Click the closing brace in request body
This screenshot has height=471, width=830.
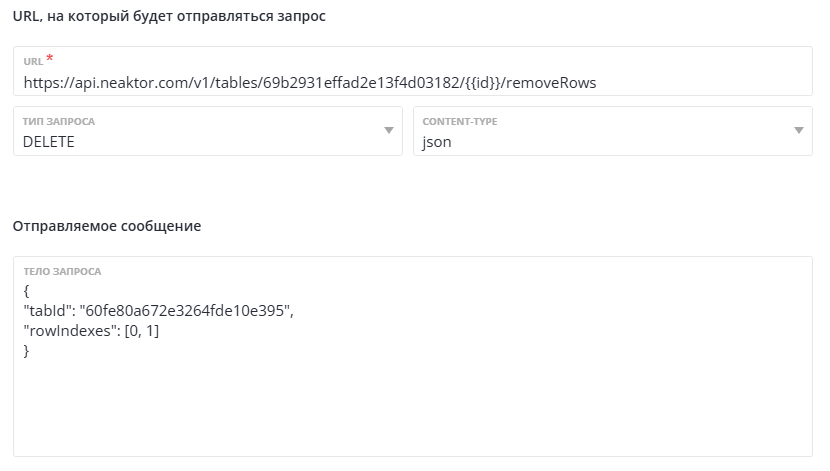point(26,351)
